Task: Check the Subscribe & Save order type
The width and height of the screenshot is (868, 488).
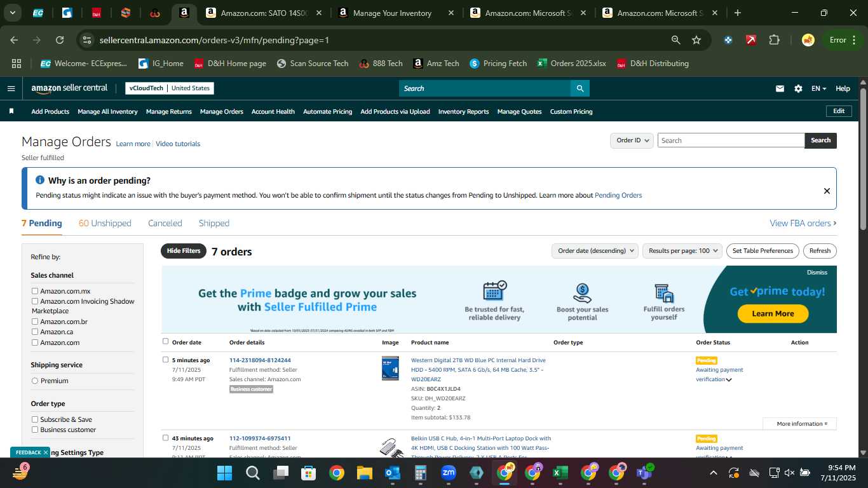Action: 35,419
